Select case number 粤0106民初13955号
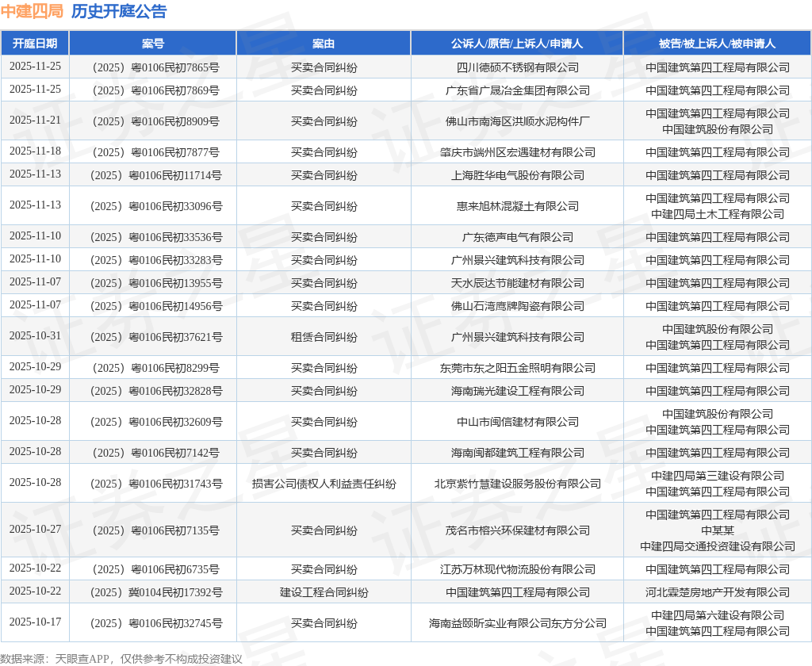Screen dimensions: 812x666 tap(175, 283)
